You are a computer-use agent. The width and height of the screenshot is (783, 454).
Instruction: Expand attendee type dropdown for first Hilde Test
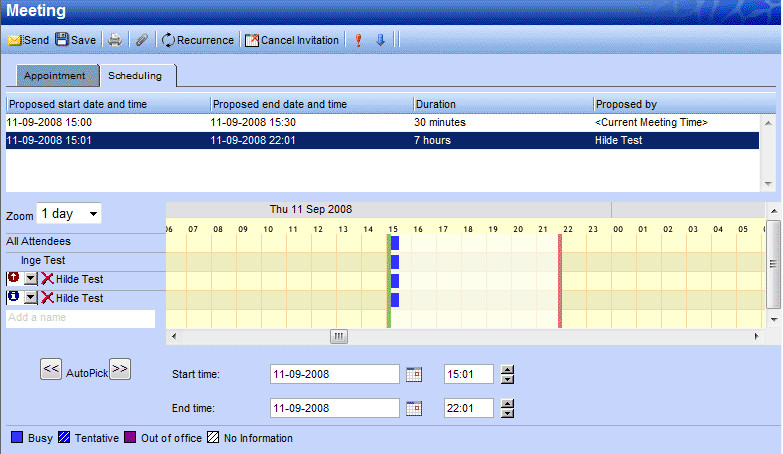click(30, 279)
